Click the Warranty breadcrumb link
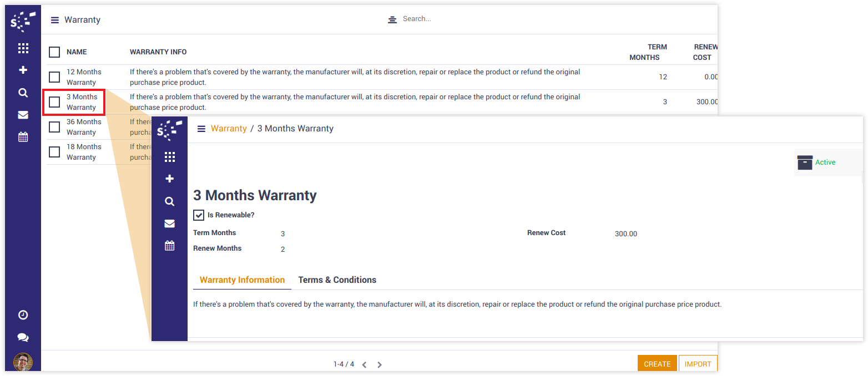The height and width of the screenshot is (376, 868). [229, 129]
